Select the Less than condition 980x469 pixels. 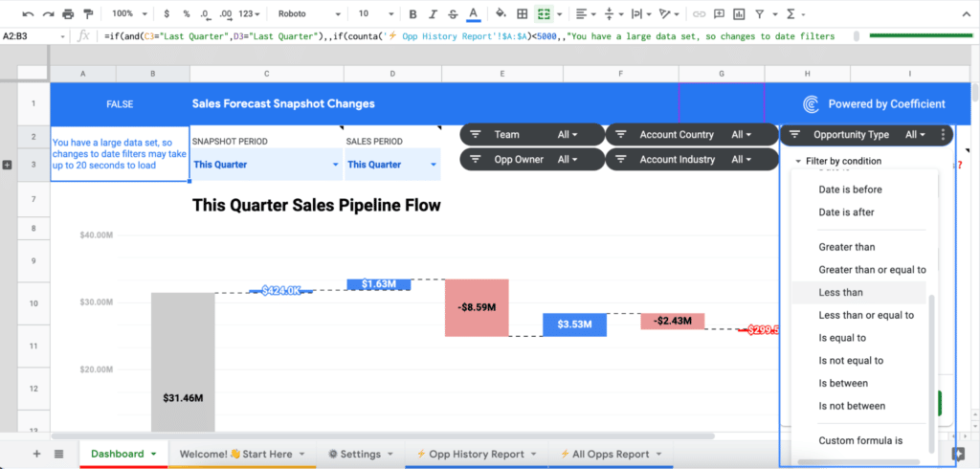click(859, 293)
